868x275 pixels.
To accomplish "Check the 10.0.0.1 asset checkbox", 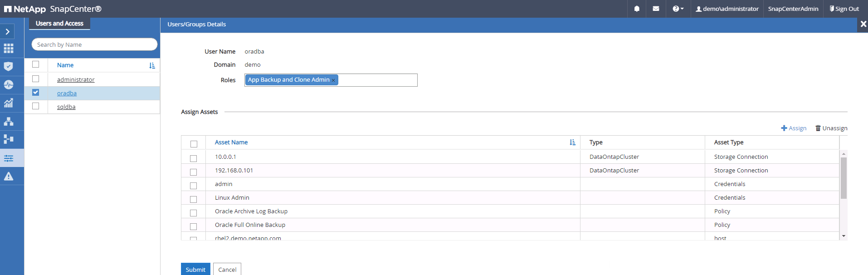I will coord(194,159).
